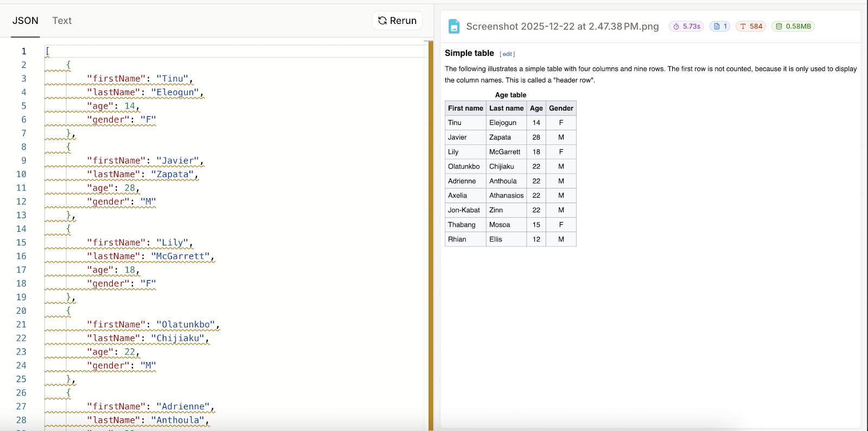The width and height of the screenshot is (868, 431).
Task: Click the Athanasios last name cell
Action: tap(506, 195)
